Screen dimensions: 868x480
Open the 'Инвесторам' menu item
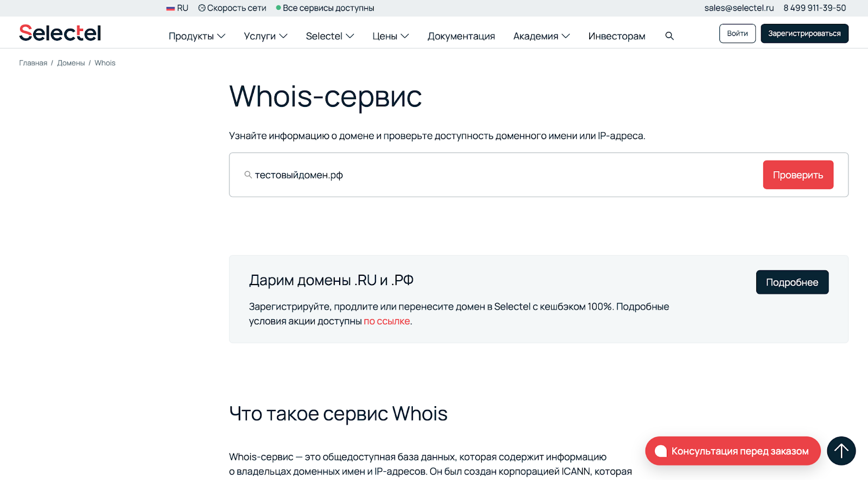click(616, 36)
